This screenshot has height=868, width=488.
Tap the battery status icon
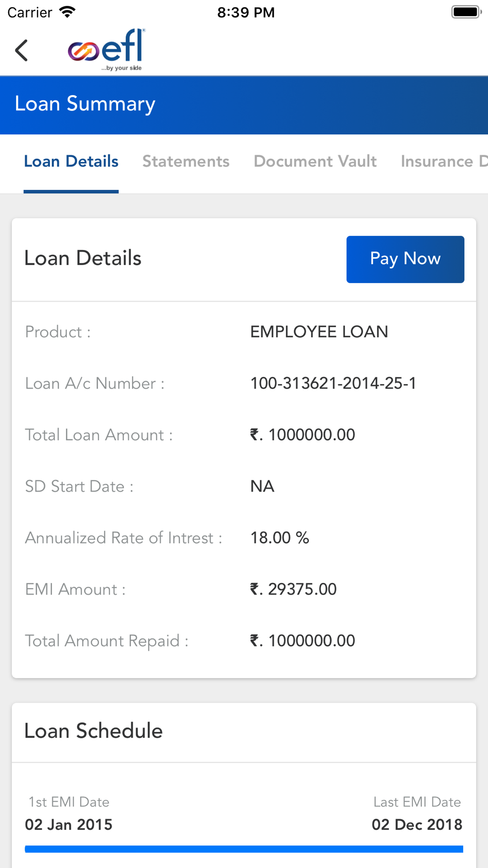point(467,12)
